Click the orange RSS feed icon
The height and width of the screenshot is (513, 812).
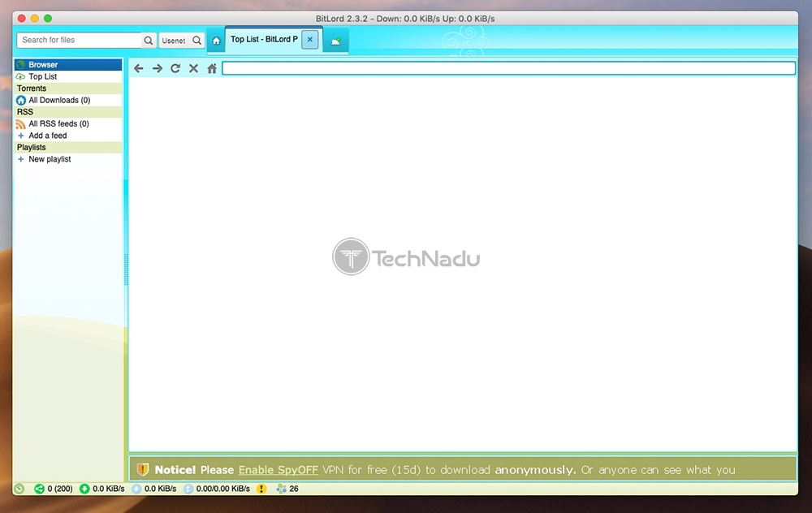(x=21, y=124)
